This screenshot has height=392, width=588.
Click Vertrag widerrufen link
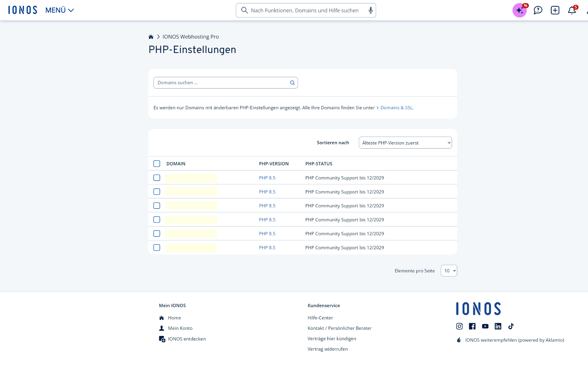tap(327, 349)
